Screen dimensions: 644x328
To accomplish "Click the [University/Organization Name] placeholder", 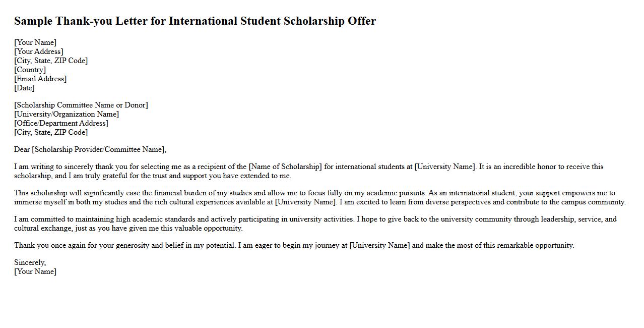I will pos(67,114).
